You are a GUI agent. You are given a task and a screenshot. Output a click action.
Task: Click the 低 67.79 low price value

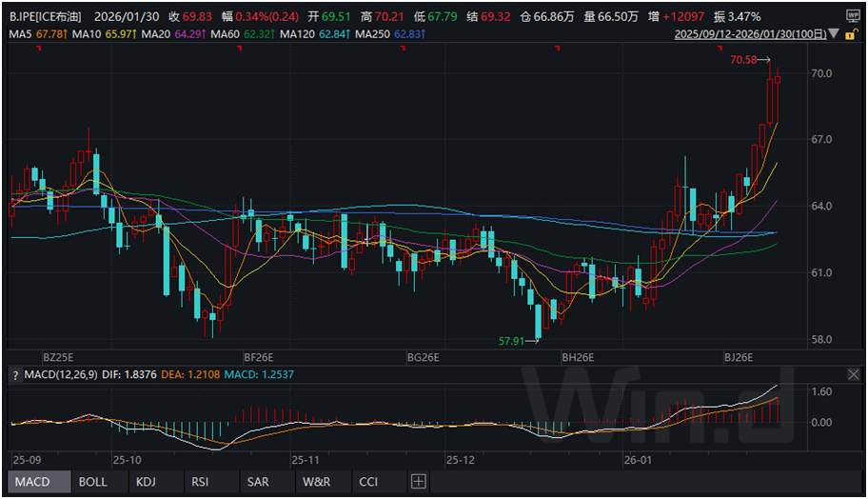click(435, 16)
